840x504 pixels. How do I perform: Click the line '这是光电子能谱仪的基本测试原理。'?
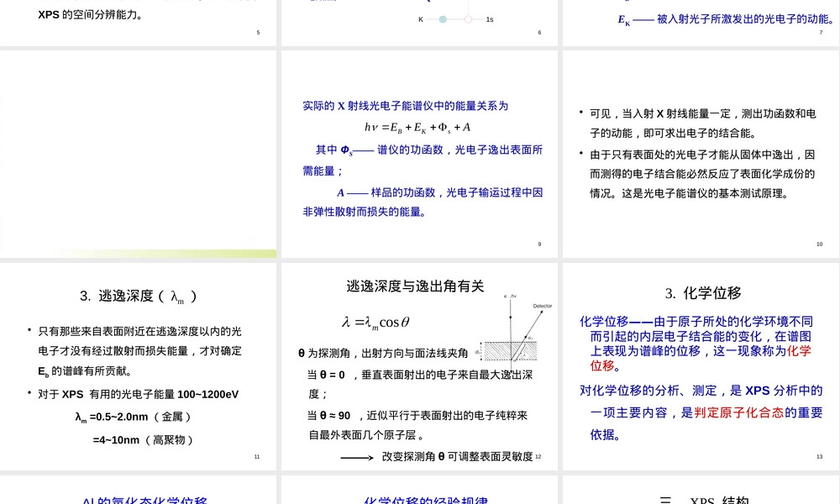point(706,194)
